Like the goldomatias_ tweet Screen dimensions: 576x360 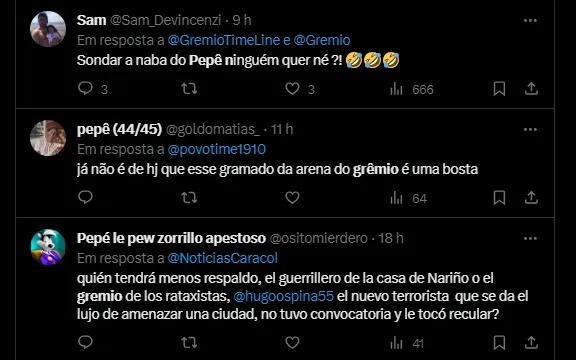coord(292,198)
